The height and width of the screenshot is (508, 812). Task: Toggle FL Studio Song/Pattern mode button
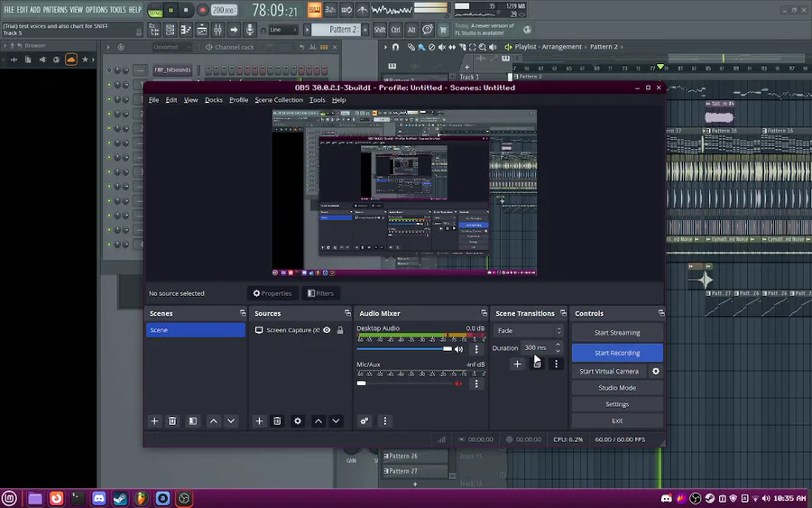tap(155, 10)
